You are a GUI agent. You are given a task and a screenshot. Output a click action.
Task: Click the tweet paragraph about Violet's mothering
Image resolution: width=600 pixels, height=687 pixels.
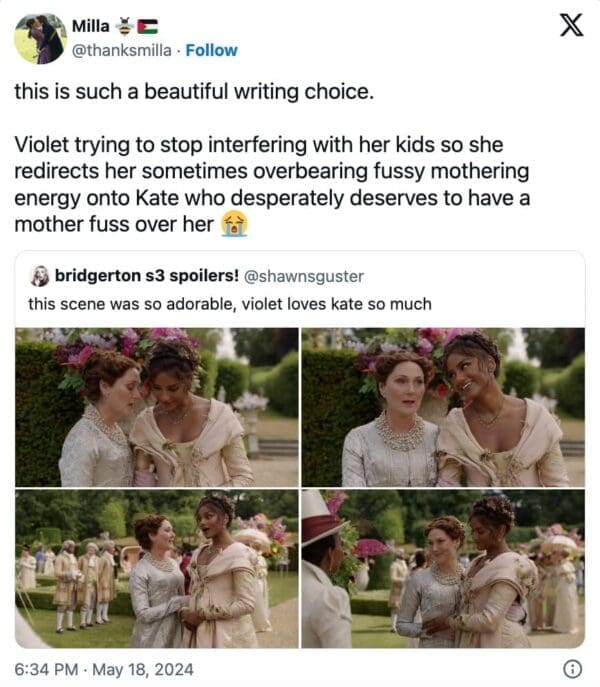[x=270, y=184]
